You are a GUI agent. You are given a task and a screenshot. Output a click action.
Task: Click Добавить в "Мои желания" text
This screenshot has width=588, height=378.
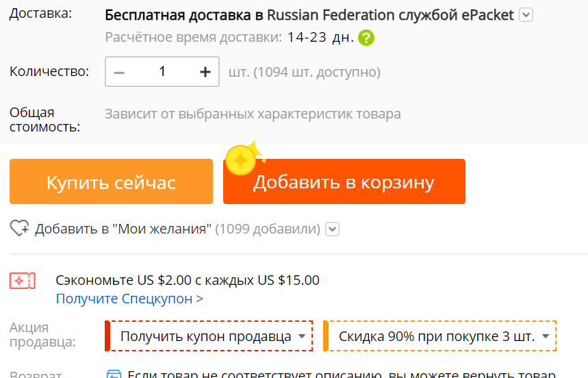(x=123, y=229)
